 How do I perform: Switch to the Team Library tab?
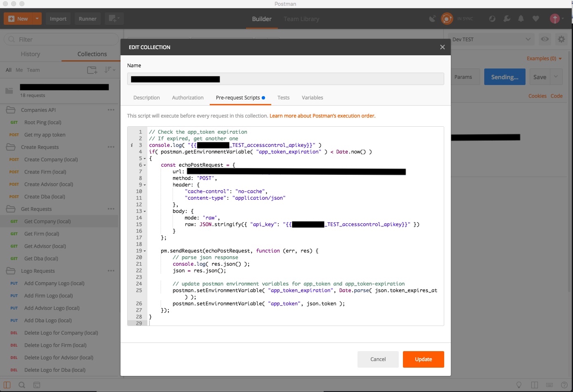click(301, 19)
